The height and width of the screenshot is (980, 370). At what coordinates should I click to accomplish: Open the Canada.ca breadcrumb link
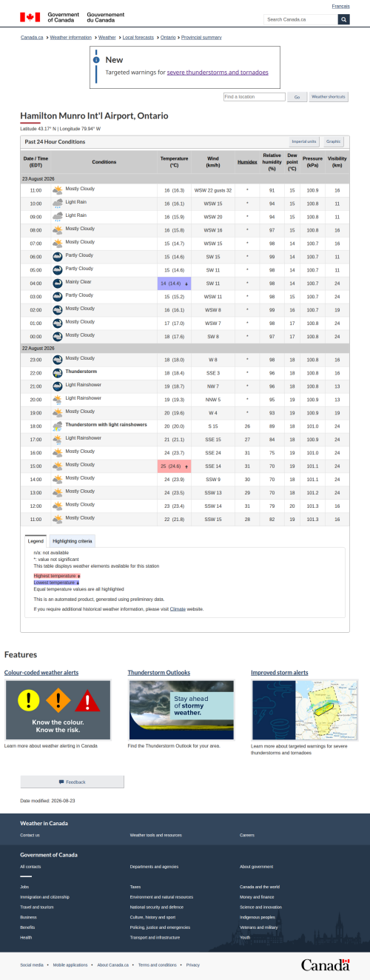pyautogui.click(x=32, y=37)
